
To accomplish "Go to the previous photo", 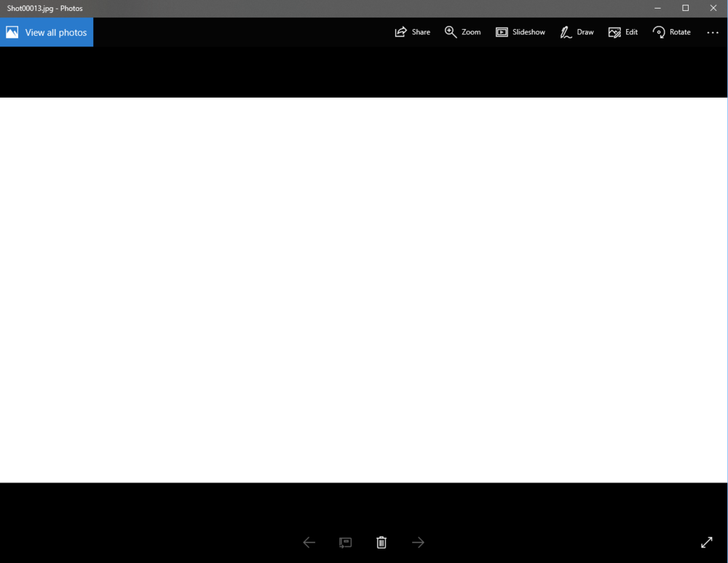I will [309, 542].
